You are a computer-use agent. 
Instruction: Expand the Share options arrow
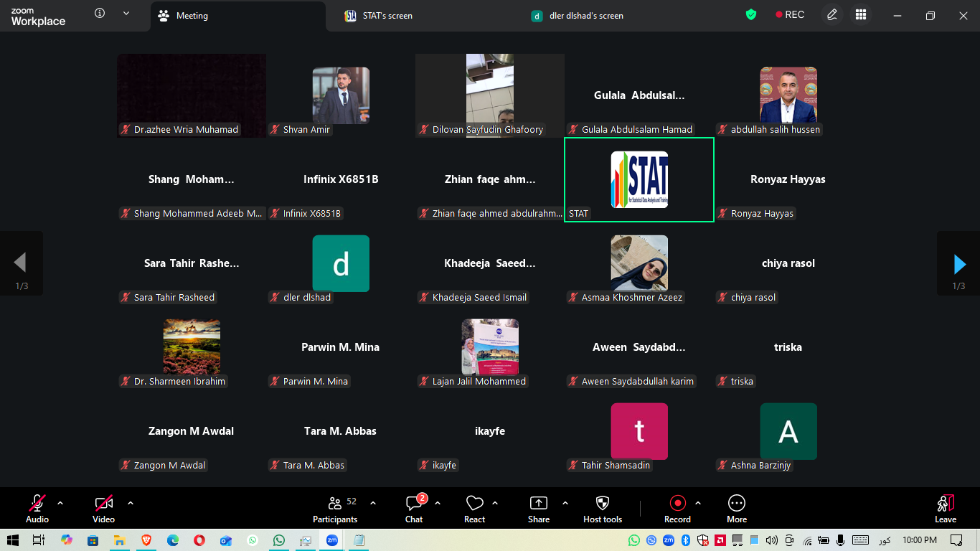(x=565, y=503)
